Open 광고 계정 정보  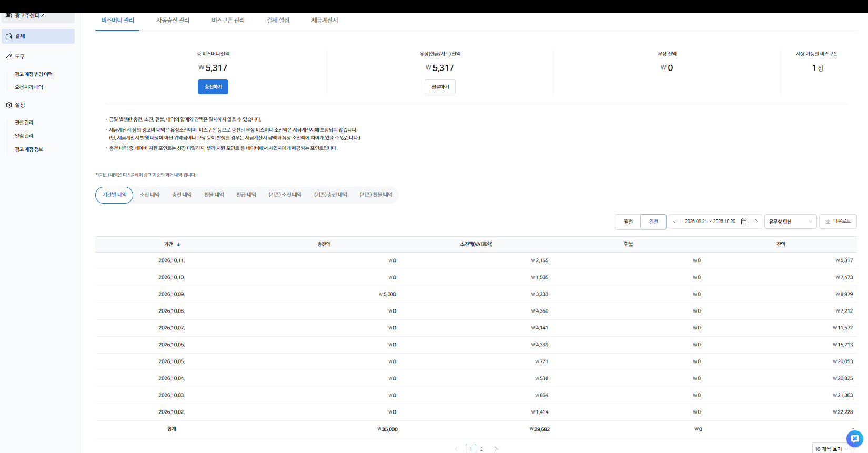tap(29, 149)
